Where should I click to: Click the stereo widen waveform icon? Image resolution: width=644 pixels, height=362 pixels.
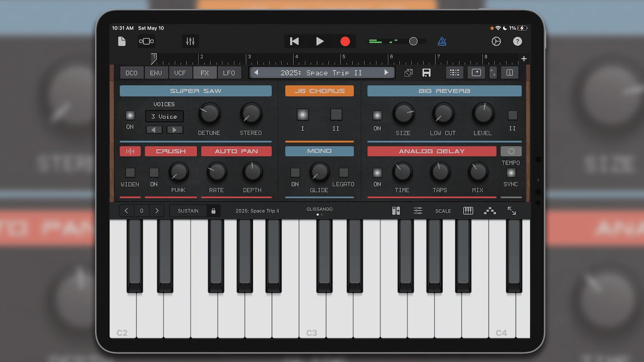pos(130,151)
